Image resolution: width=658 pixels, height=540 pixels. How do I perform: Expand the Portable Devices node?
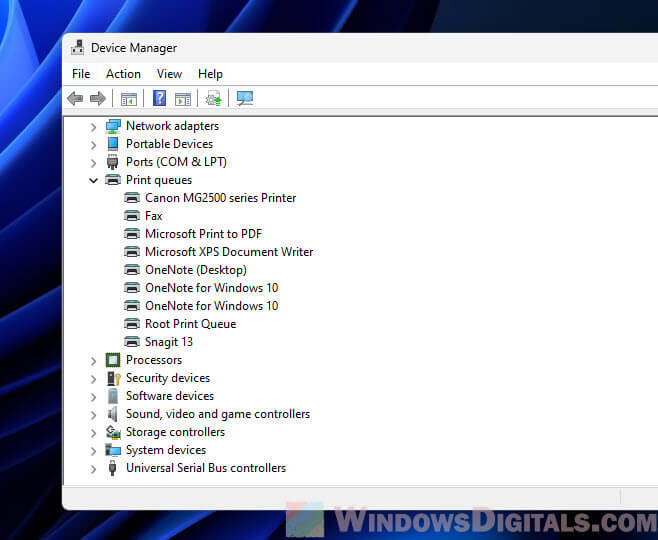point(93,145)
